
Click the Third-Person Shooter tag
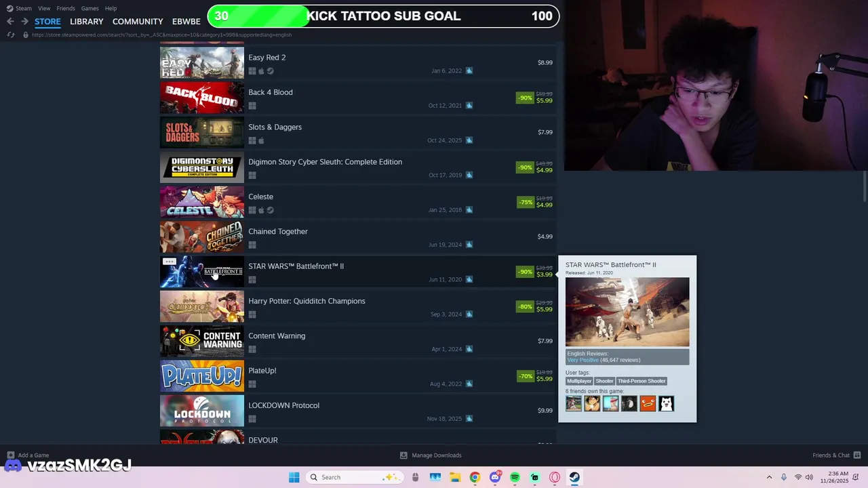[642, 381]
